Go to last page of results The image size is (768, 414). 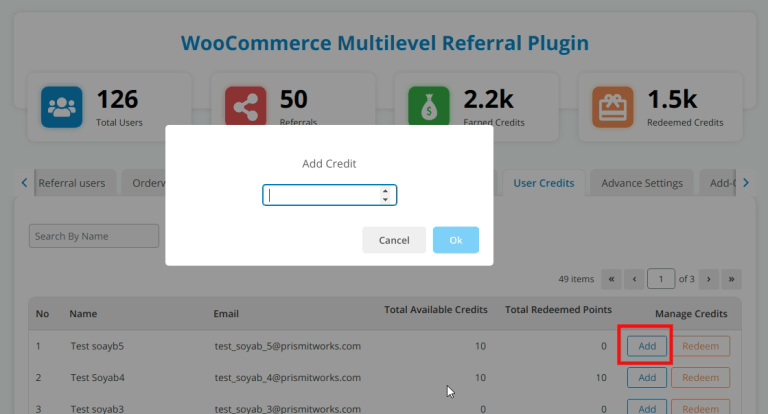[x=731, y=279]
